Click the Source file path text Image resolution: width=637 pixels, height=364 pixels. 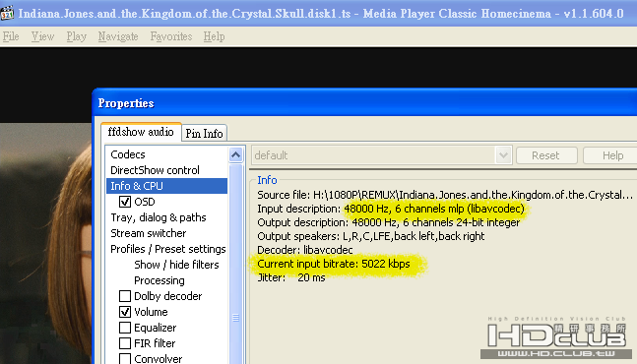pyautogui.click(x=445, y=195)
